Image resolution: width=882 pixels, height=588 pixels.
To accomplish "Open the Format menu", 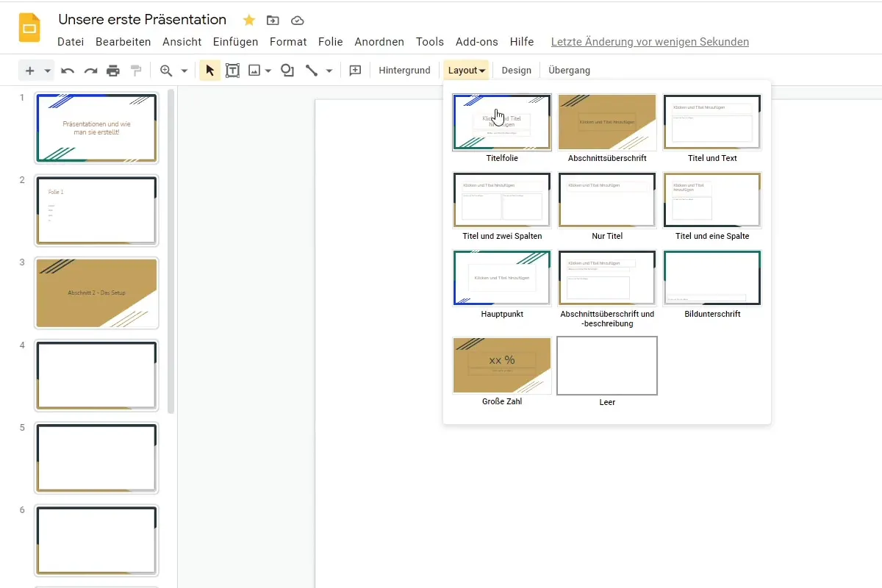I will coord(288,42).
